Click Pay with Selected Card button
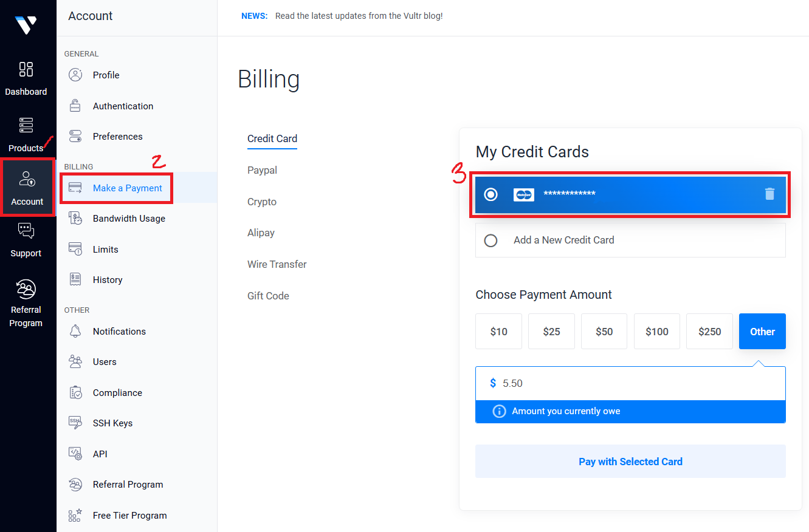 [630, 462]
